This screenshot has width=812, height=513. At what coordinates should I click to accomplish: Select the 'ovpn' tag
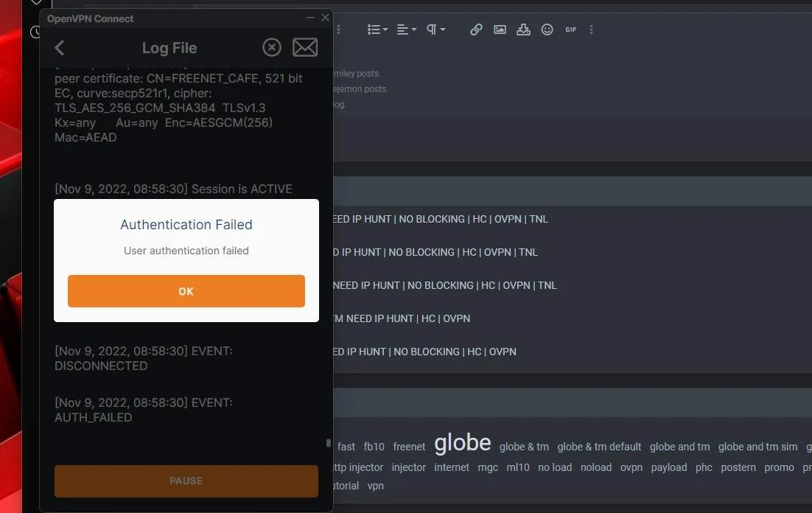click(x=631, y=467)
